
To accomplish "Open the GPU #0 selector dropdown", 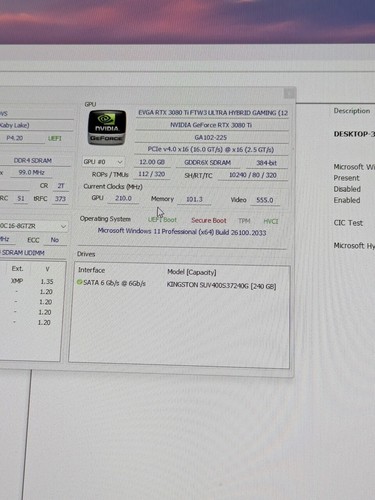I will pyautogui.click(x=103, y=162).
